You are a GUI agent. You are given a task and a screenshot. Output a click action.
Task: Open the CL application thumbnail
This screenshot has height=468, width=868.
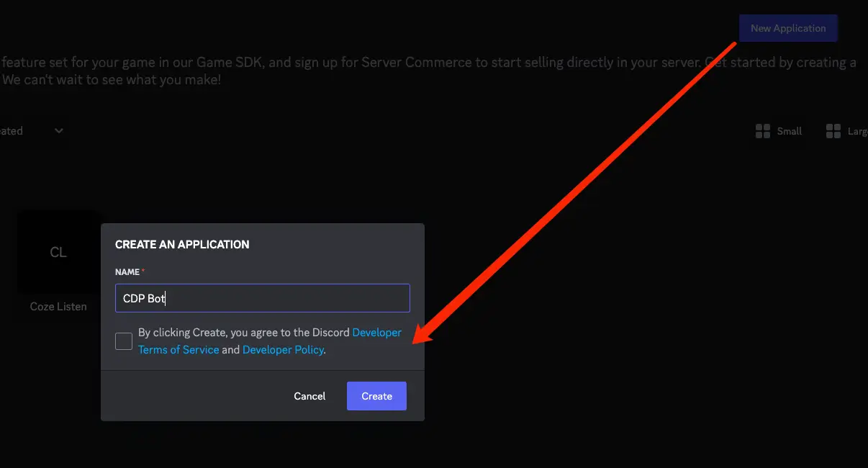[58, 252]
